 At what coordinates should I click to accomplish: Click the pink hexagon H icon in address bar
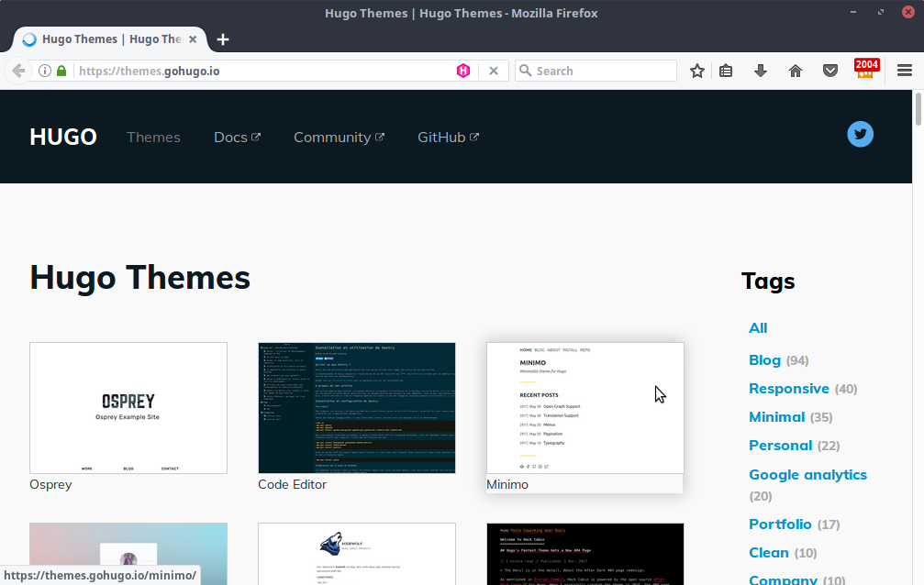tap(464, 71)
